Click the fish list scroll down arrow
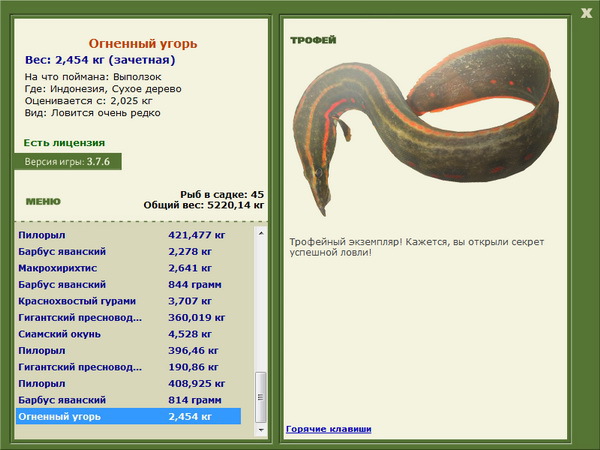 pos(261,430)
